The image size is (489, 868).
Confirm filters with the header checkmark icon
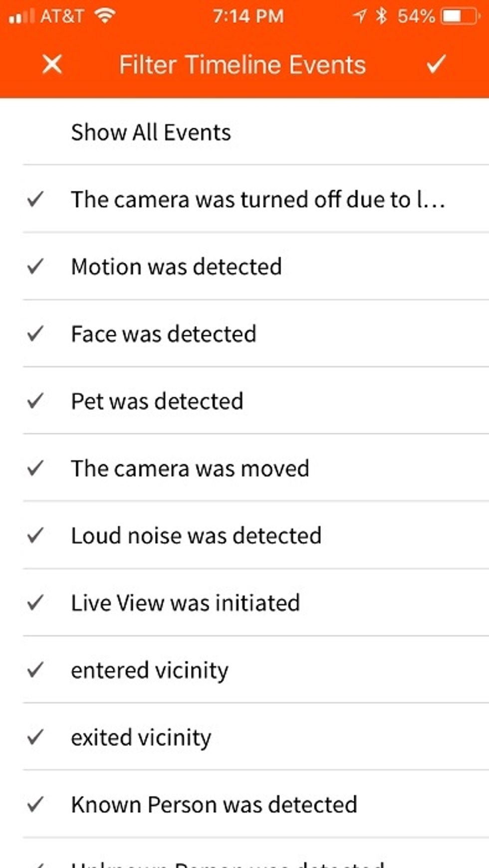point(436,64)
